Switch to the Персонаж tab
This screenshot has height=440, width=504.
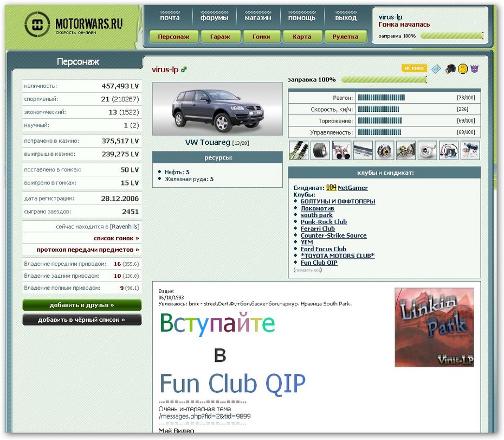[173, 37]
